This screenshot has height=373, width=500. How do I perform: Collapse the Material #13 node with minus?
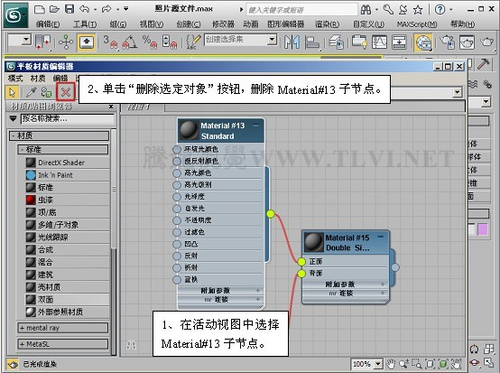tap(256, 126)
